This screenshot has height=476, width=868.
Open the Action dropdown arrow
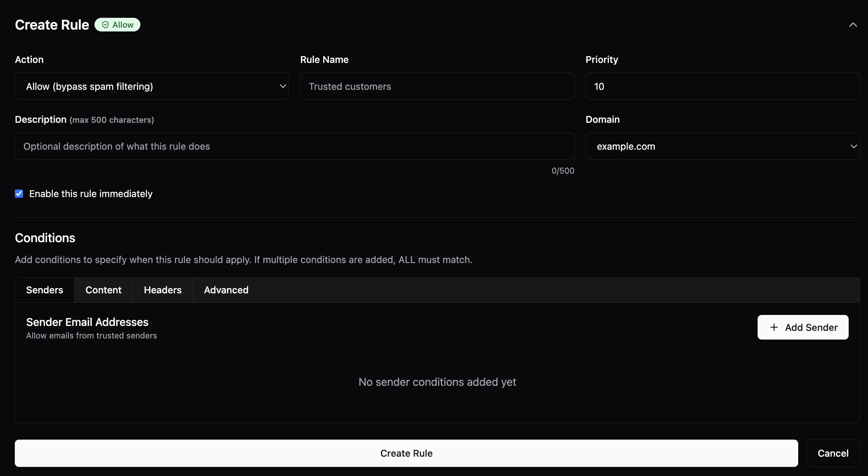click(x=283, y=86)
